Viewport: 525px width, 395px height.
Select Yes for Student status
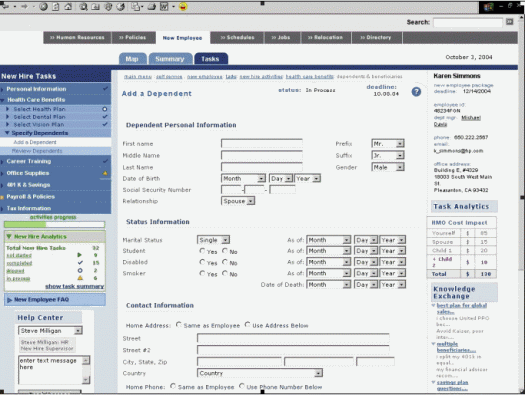(202, 251)
